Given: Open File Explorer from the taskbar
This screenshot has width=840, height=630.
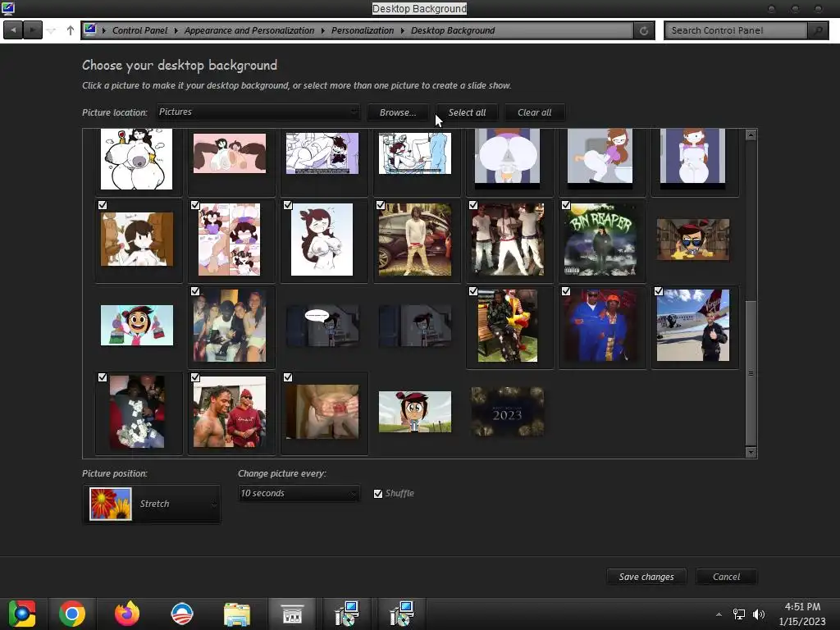Looking at the screenshot, I should pyautogui.click(x=236, y=614).
